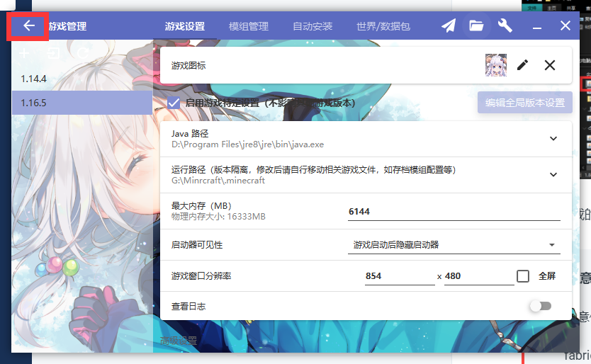Click the 游戏窗口分辨率 label
Viewport: 591px width, 364px height.
(x=201, y=276)
